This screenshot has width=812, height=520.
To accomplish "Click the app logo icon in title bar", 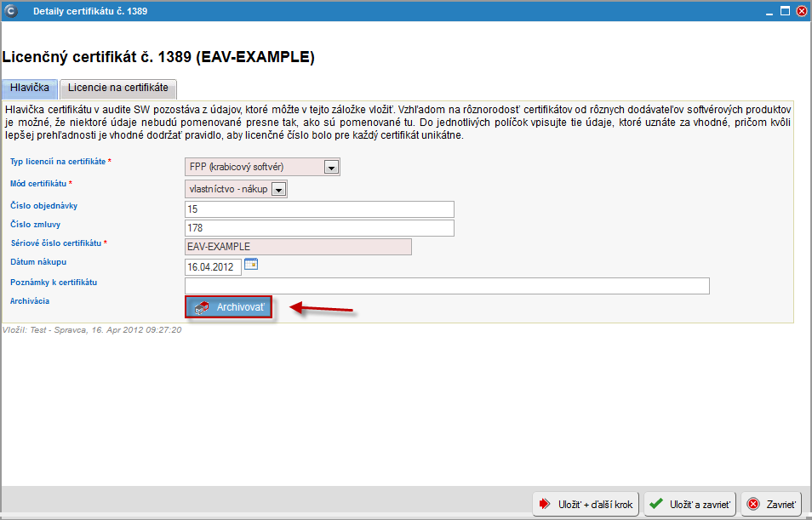I will pos(10,11).
